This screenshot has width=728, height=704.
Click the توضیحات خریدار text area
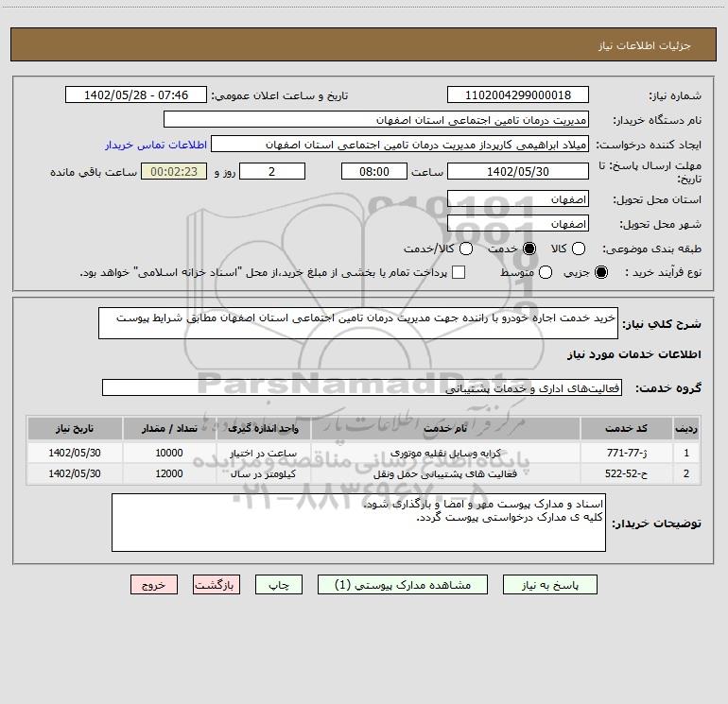tap(358, 523)
